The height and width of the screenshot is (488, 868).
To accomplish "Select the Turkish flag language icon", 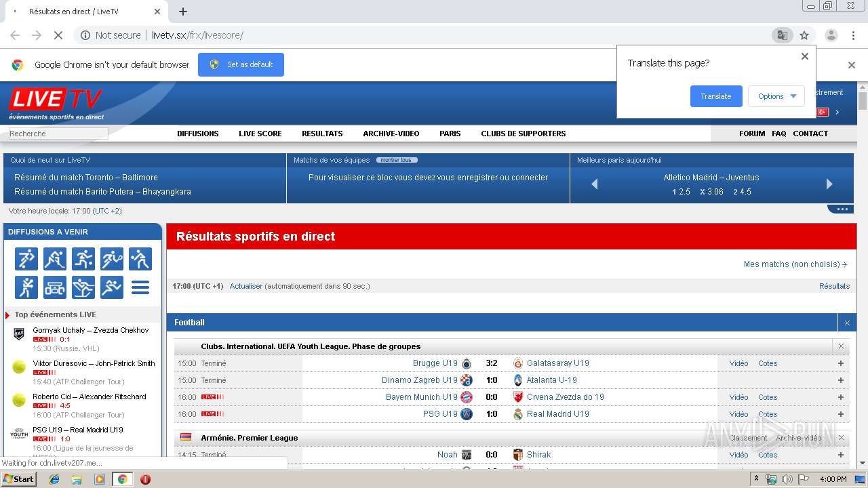I will (x=823, y=112).
